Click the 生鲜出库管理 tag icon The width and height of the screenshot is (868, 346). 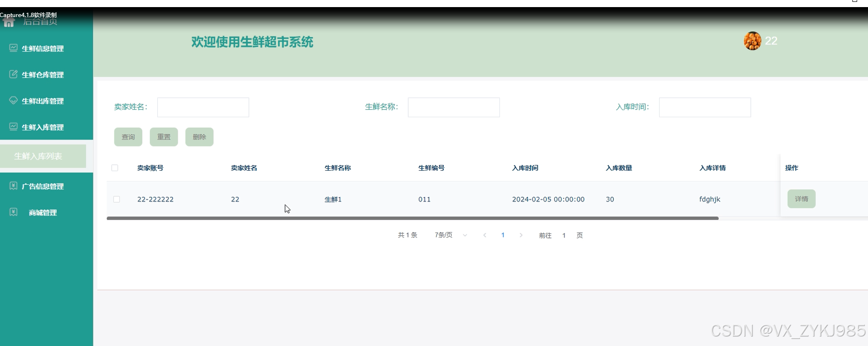(x=13, y=100)
